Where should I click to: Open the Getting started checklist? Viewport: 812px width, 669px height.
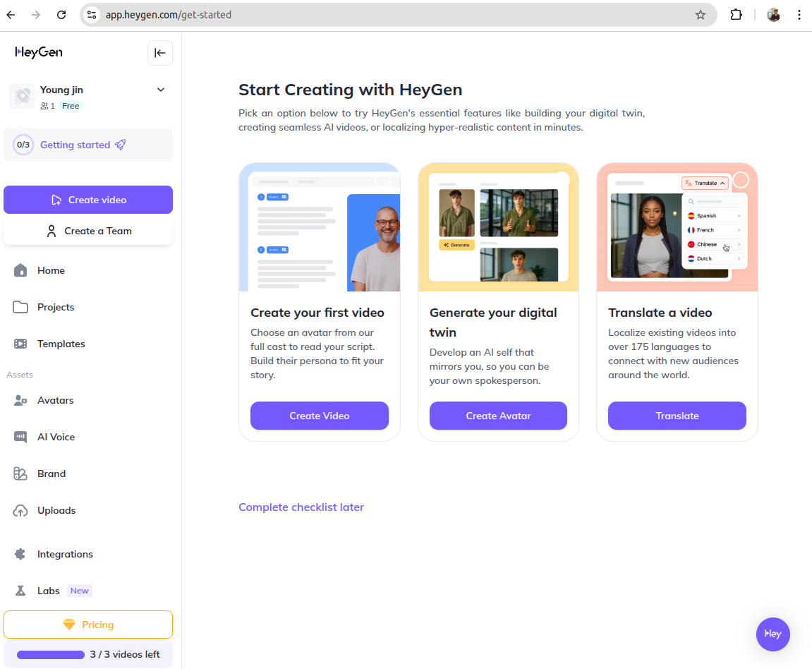pyautogui.click(x=88, y=145)
